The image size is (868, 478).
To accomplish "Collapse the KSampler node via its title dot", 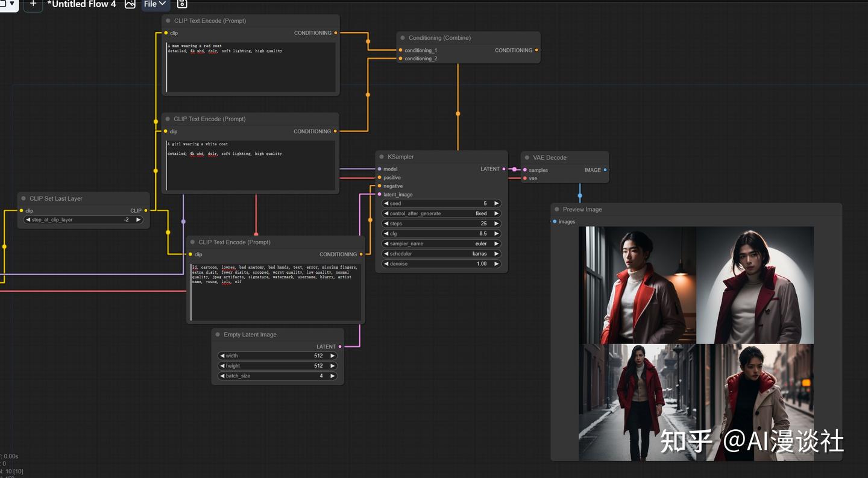I will (x=382, y=157).
